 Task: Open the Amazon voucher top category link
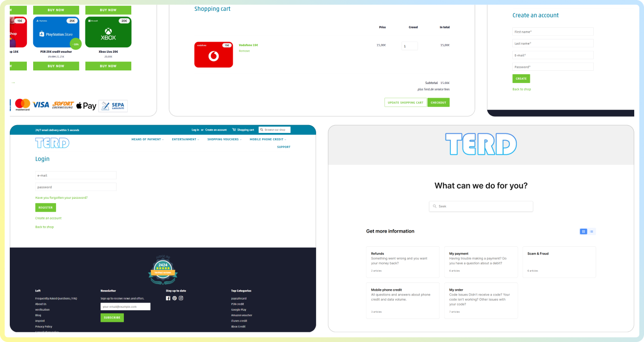coord(242,315)
